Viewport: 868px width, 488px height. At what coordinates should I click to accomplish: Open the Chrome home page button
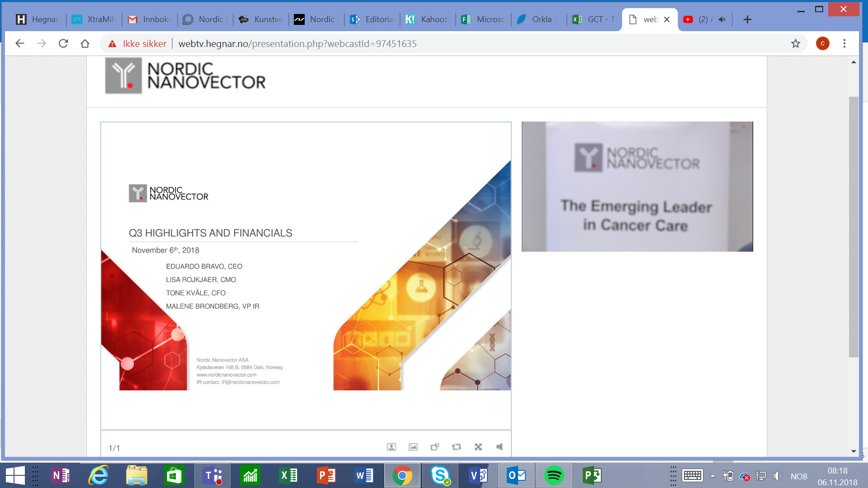85,43
